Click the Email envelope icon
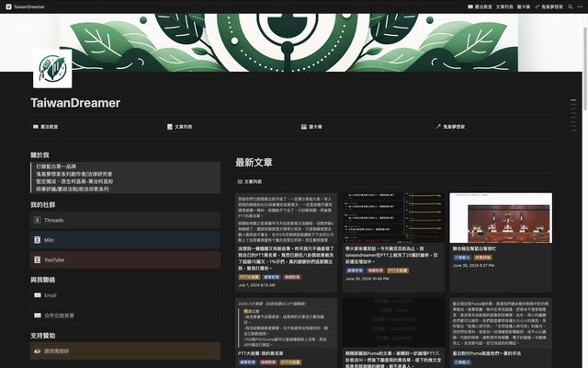 (37, 295)
